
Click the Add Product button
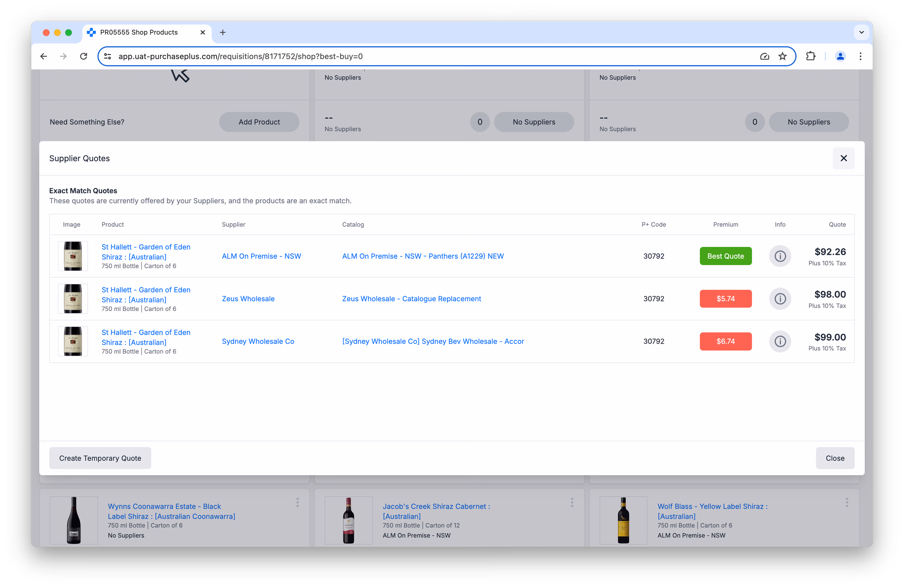(x=259, y=122)
